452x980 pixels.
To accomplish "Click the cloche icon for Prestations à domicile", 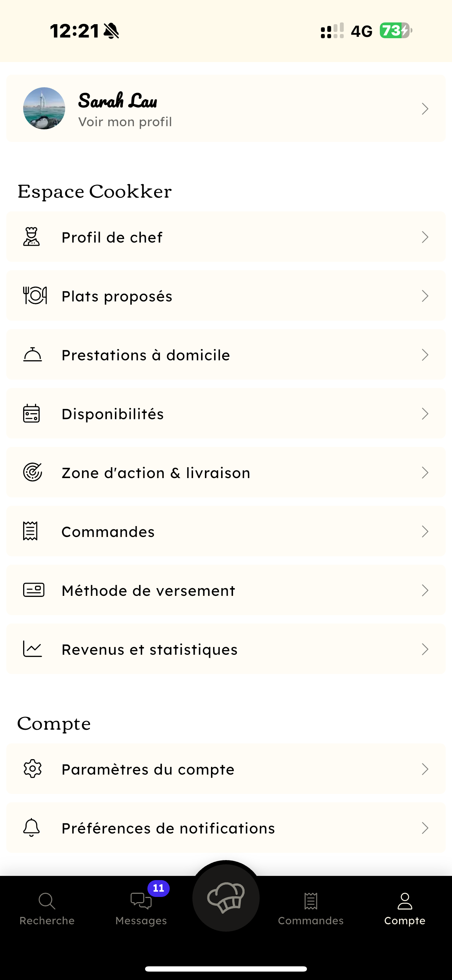I will tap(32, 355).
